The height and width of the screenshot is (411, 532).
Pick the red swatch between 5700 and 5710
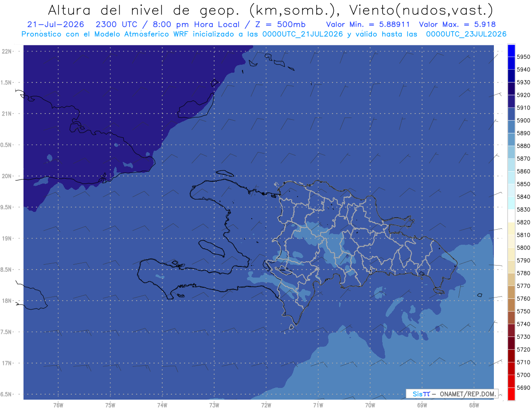click(511, 368)
